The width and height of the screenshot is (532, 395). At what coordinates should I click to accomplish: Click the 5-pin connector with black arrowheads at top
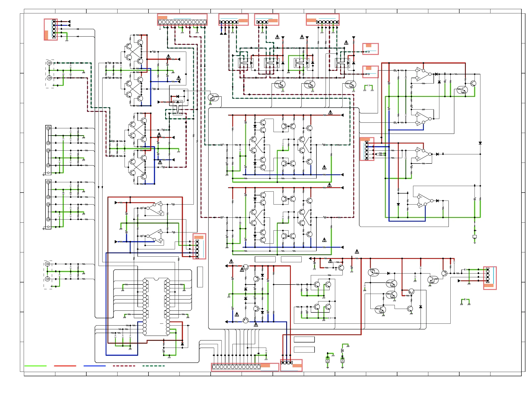229,22
